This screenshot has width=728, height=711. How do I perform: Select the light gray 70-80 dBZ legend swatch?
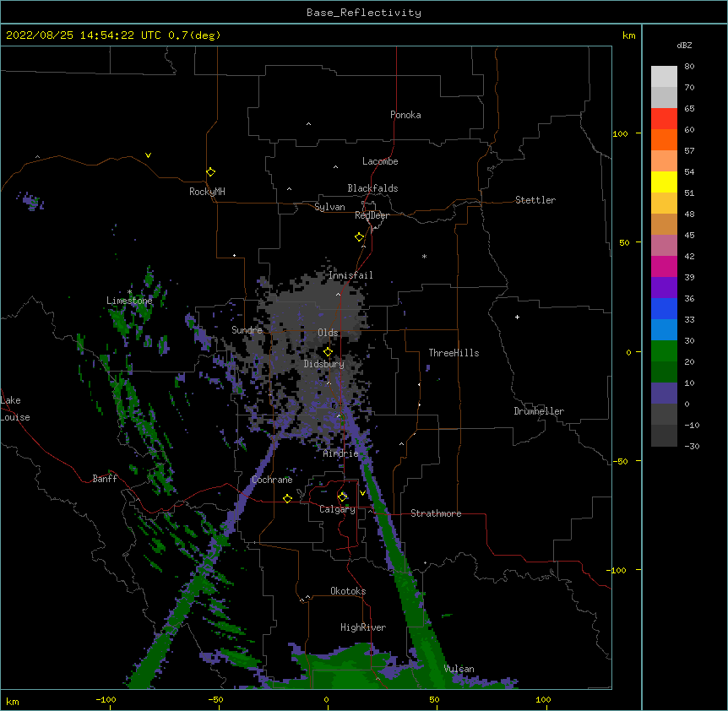664,77
